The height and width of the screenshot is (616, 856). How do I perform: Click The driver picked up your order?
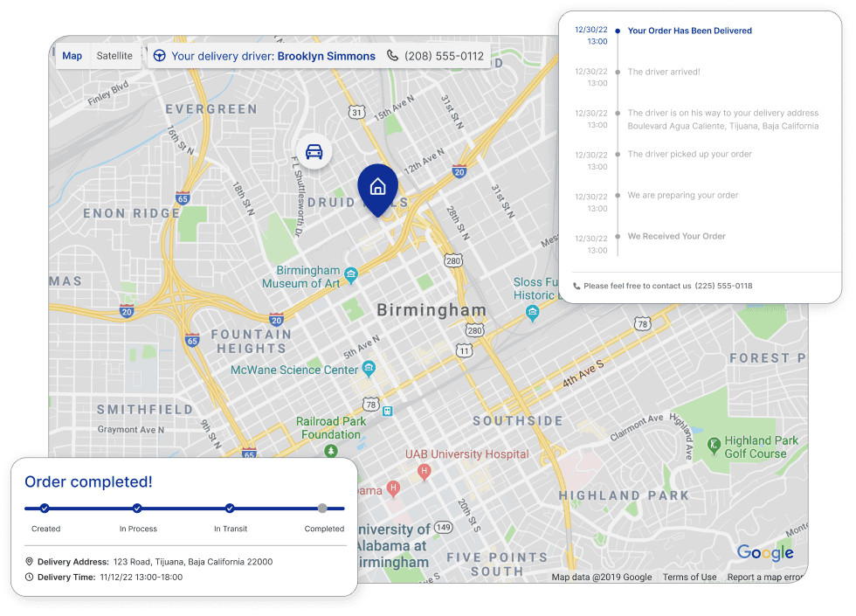[x=689, y=154]
